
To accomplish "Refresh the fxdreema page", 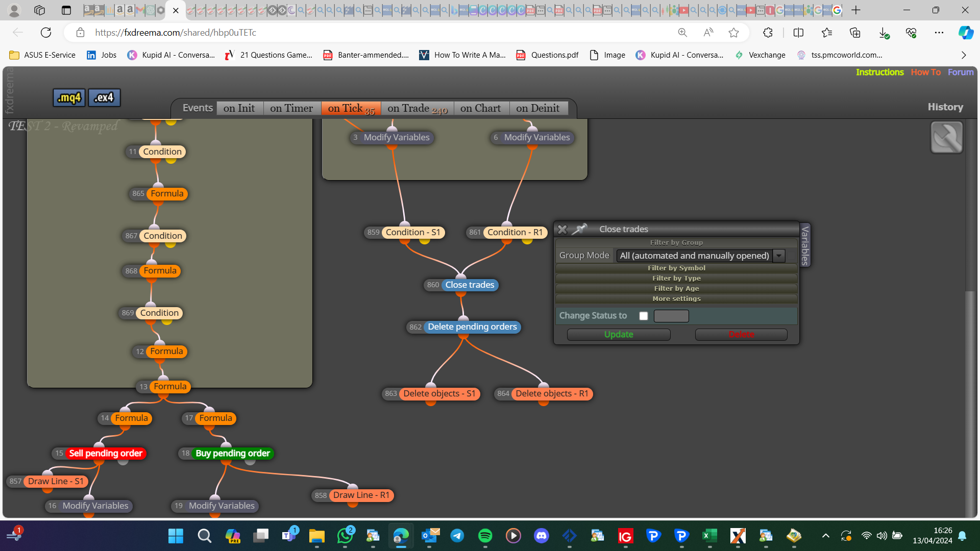I will click(x=46, y=33).
